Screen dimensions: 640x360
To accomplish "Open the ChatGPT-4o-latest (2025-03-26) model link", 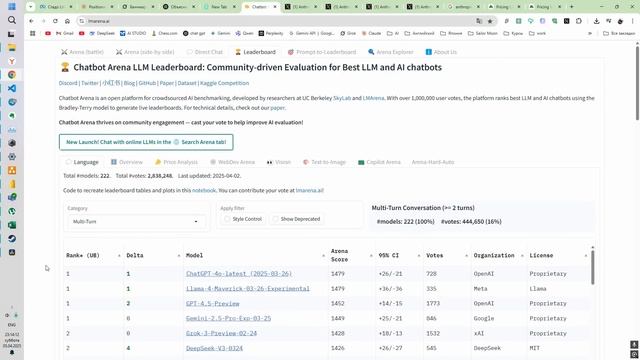I will coord(239,273).
